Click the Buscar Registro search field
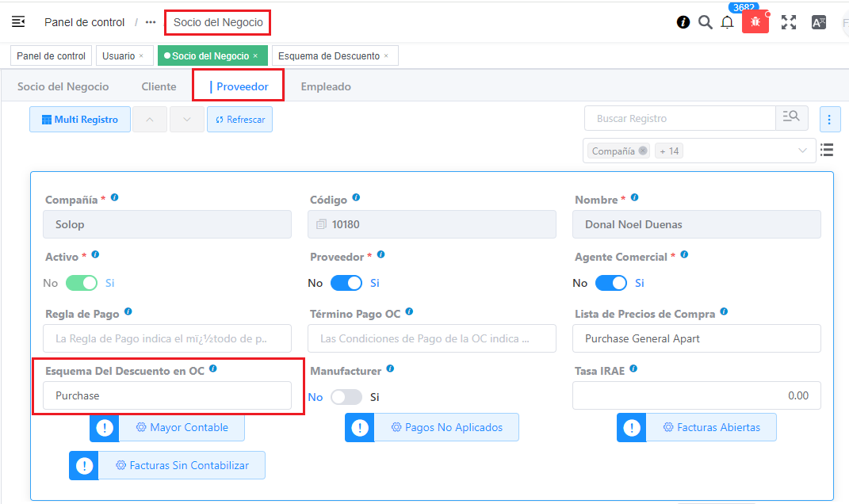The image size is (849, 504). [x=679, y=118]
